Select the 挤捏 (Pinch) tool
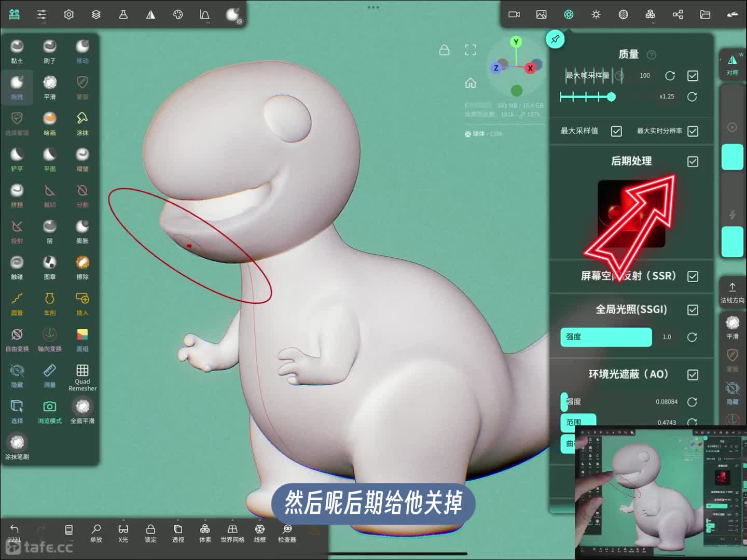The image size is (747, 560). [x=17, y=195]
